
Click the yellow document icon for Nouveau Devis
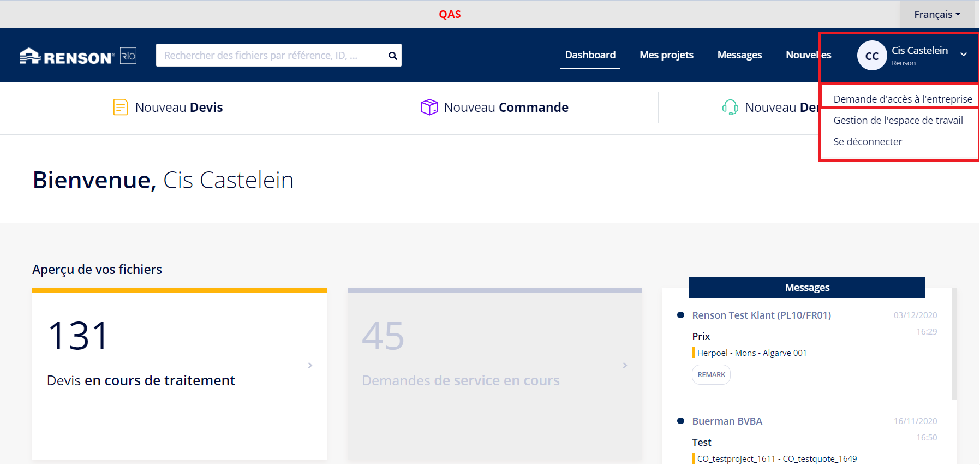pos(120,107)
